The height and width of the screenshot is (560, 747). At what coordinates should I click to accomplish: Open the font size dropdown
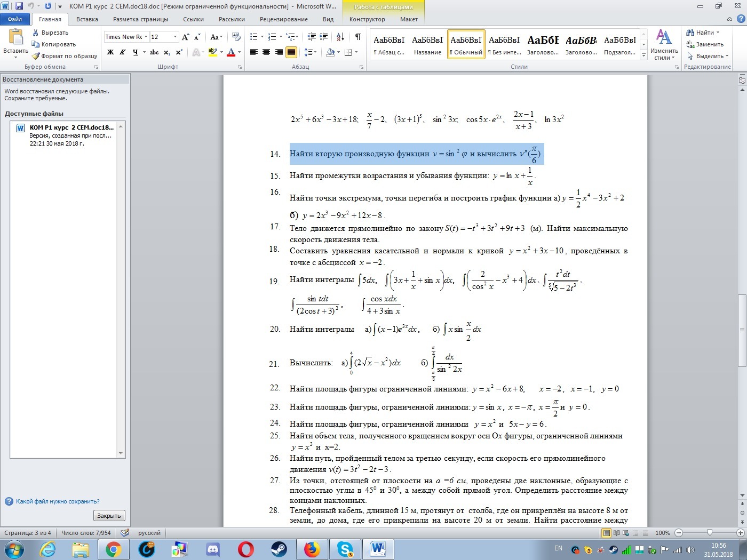175,37
